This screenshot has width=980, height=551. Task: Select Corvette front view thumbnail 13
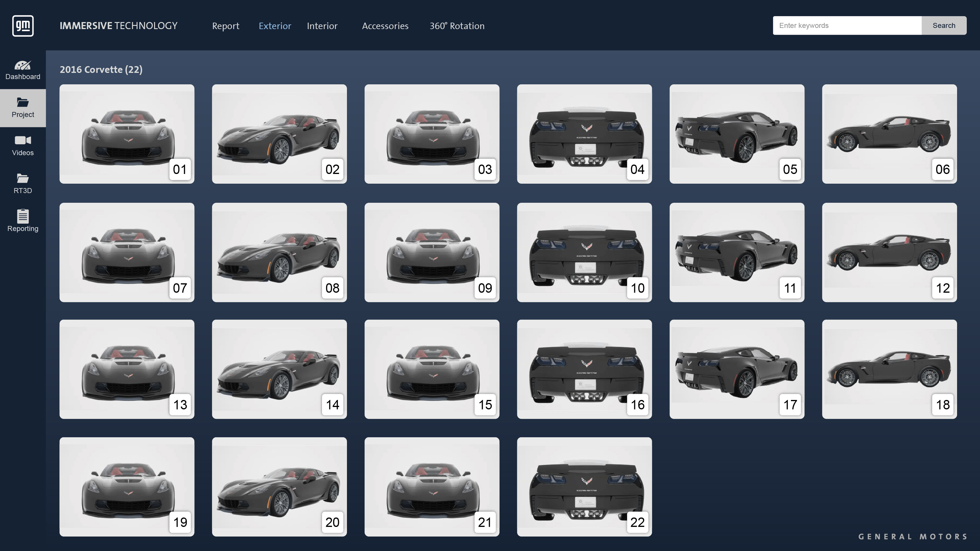click(127, 369)
